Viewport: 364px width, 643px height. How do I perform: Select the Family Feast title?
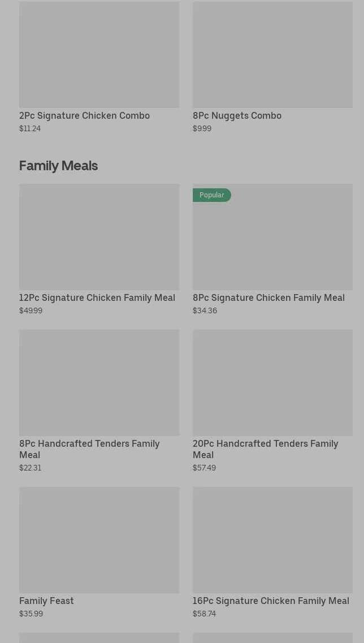(x=46, y=601)
